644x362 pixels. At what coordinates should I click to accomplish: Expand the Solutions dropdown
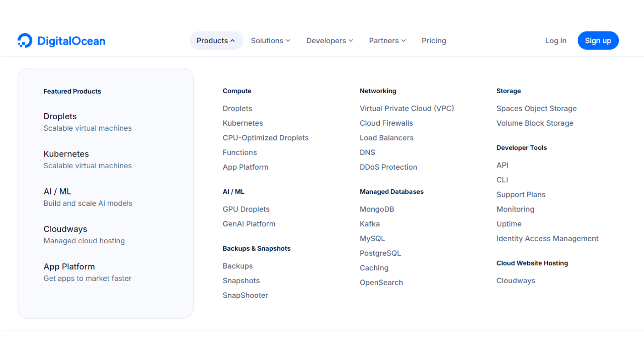[x=271, y=41]
